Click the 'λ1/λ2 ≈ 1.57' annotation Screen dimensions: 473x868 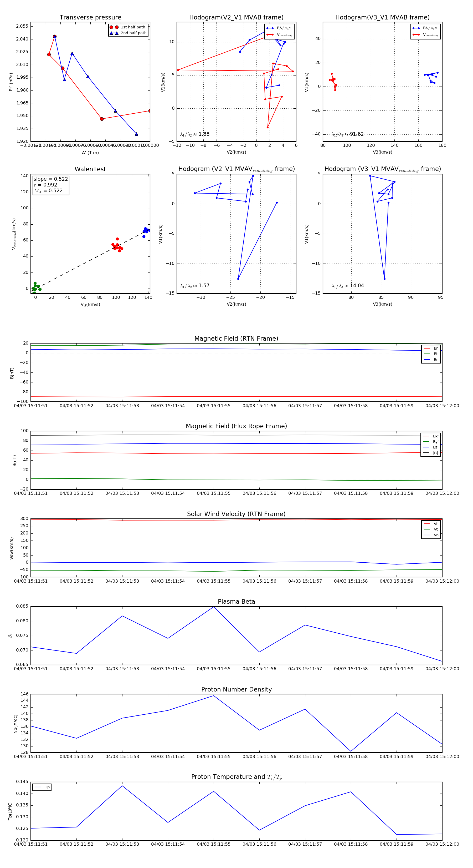[x=194, y=286]
